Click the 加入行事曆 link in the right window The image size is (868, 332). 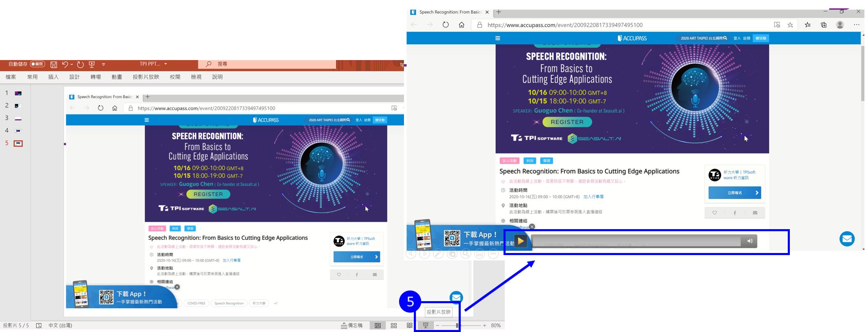pos(593,197)
